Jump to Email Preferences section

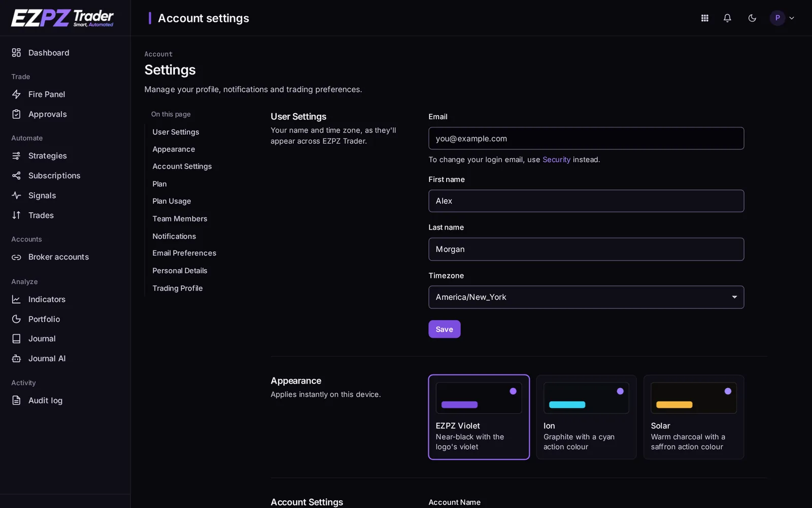(184, 253)
